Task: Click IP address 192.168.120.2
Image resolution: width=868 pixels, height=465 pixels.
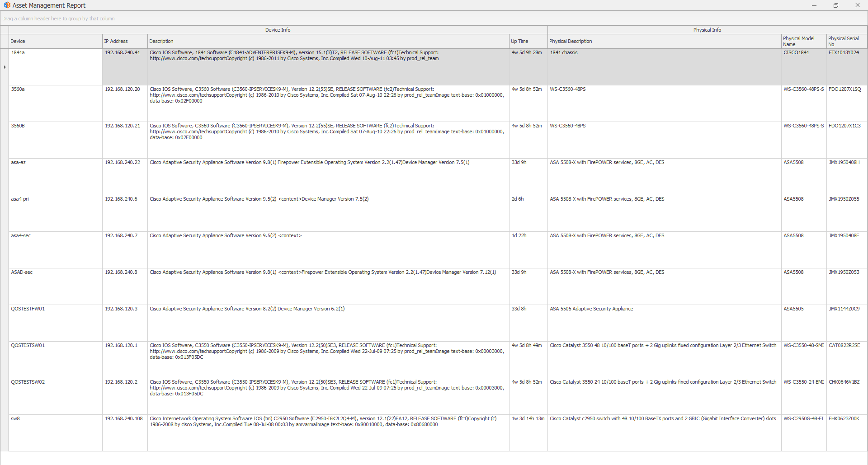Action: [x=125, y=396]
